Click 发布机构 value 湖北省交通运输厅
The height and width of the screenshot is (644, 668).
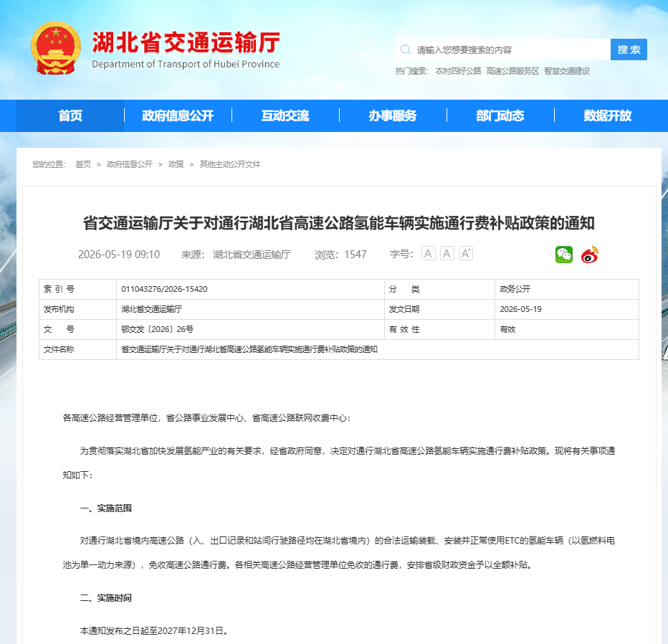point(152,309)
